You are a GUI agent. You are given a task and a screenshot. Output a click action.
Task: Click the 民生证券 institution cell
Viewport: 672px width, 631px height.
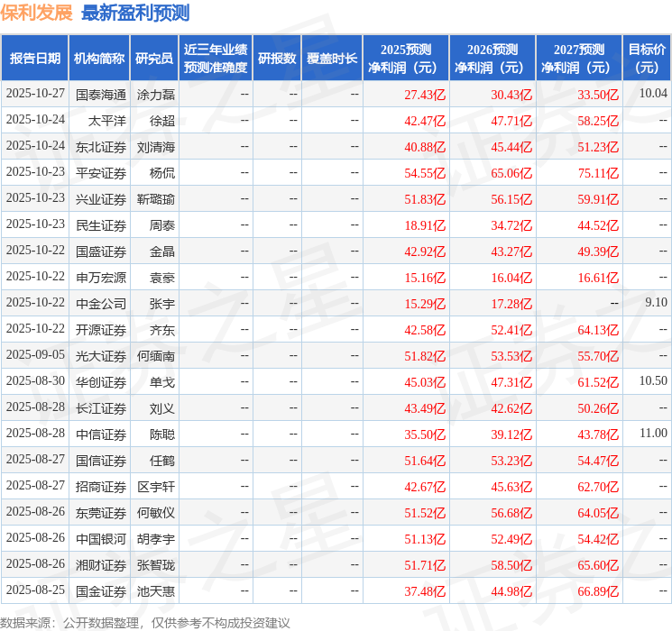tap(101, 225)
